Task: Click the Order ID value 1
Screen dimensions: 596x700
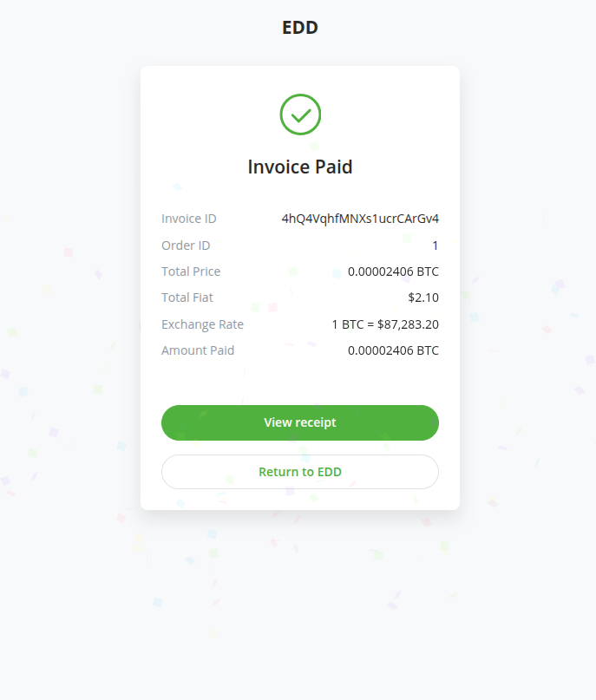Action: click(x=436, y=245)
